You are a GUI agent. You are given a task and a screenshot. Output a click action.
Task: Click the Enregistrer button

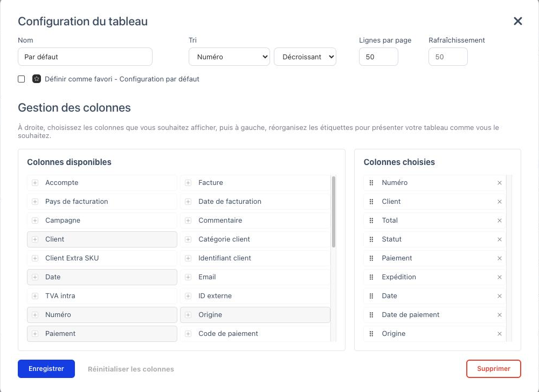coord(46,369)
